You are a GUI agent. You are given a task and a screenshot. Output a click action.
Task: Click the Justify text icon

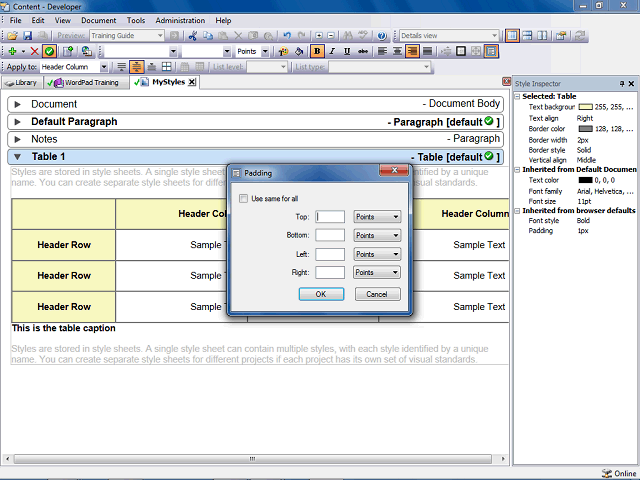[427, 51]
